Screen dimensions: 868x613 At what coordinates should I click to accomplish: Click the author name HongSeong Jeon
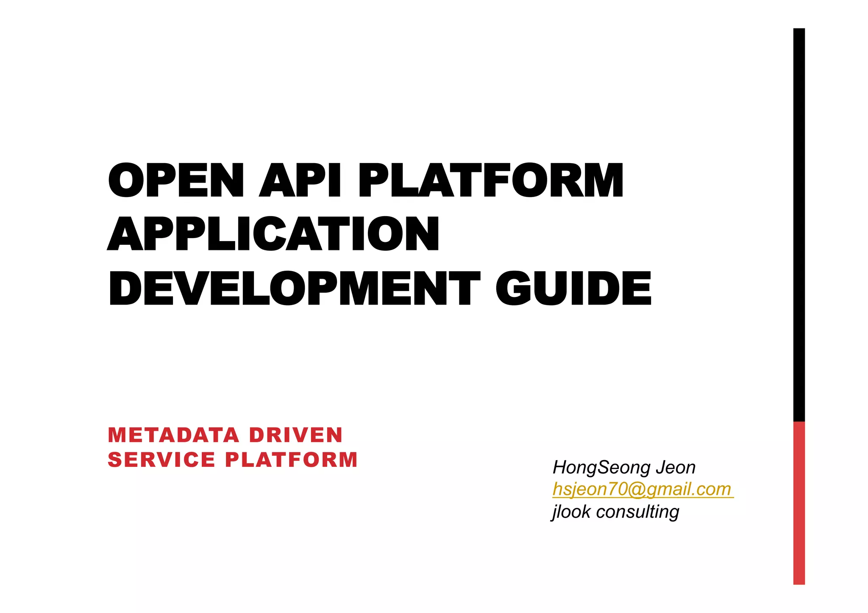point(624,468)
